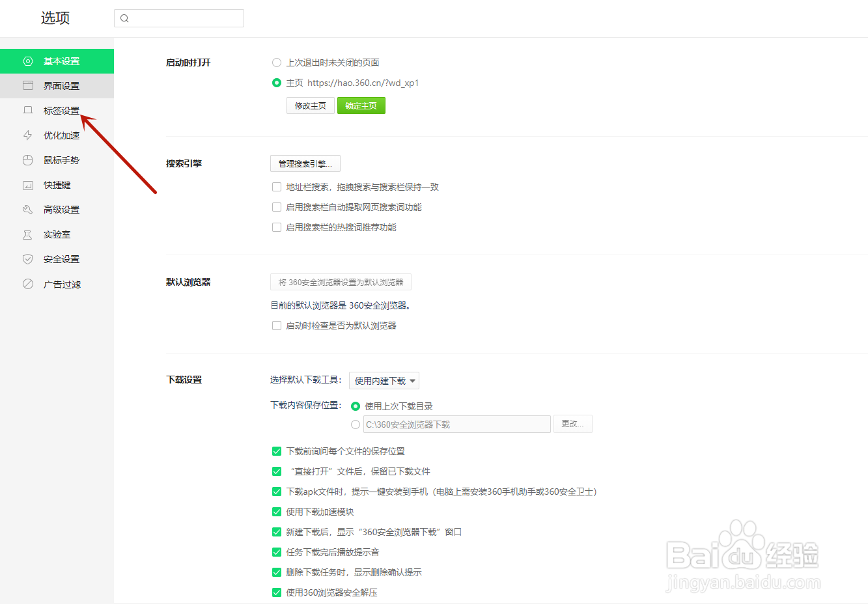Click the 广告过滤 block icon

pos(28,285)
